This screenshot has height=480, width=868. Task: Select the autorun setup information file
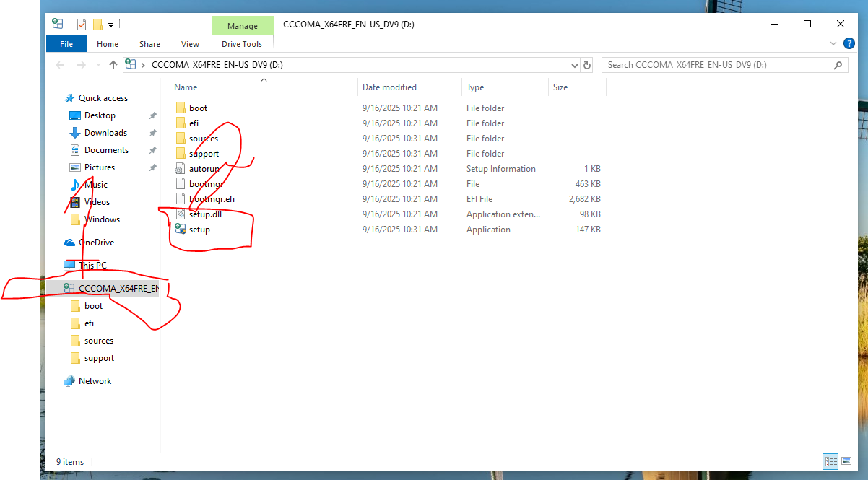point(203,169)
